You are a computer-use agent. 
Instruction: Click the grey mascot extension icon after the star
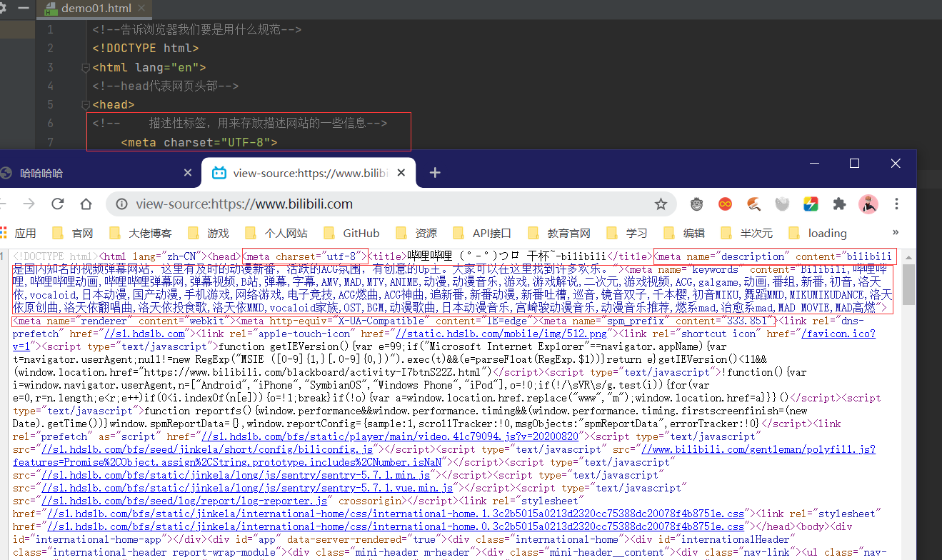(697, 204)
